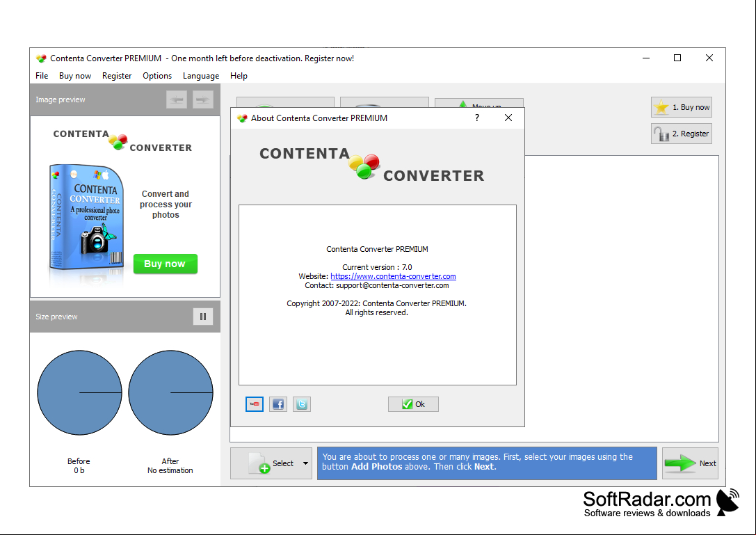The height and width of the screenshot is (535, 756).
Task: Click the Copyright 2007-2022 text line
Action: coord(376,303)
